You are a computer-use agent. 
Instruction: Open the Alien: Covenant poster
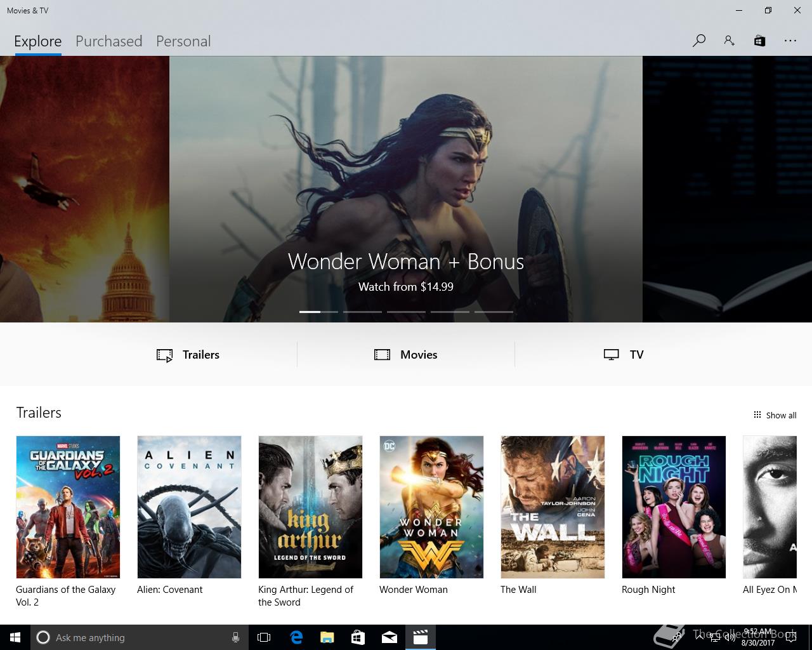(189, 507)
